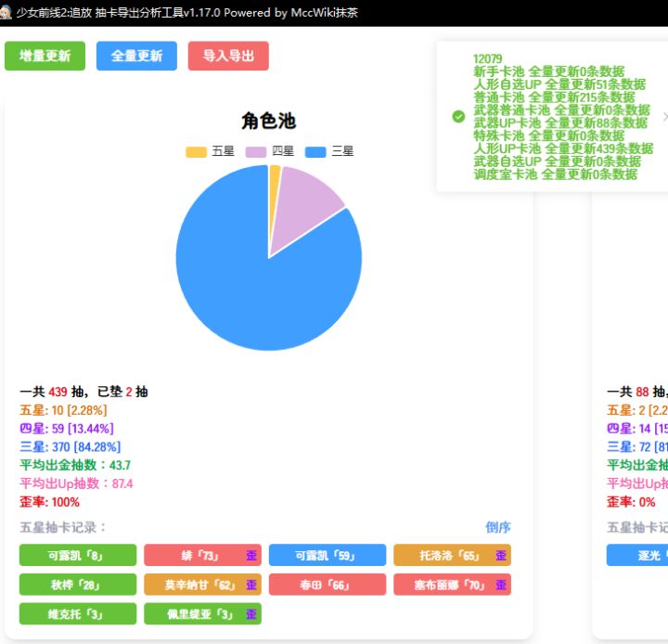Select the 春田「66」 record tag
The image size is (668, 644).
click(x=328, y=585)
